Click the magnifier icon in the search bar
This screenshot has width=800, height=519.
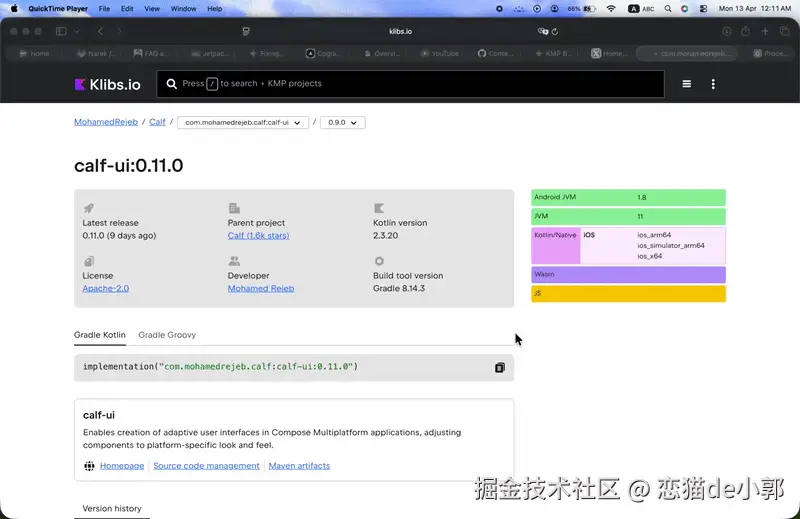[171, 84]
